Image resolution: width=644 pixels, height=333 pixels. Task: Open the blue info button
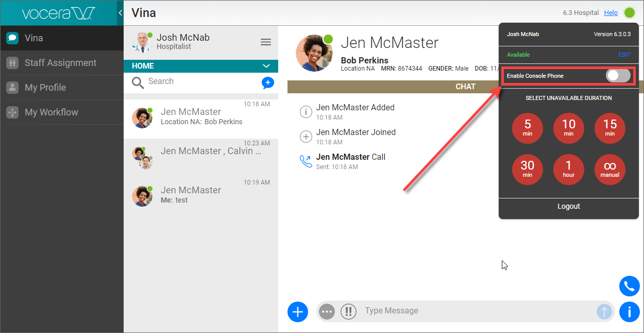[629, 311]
